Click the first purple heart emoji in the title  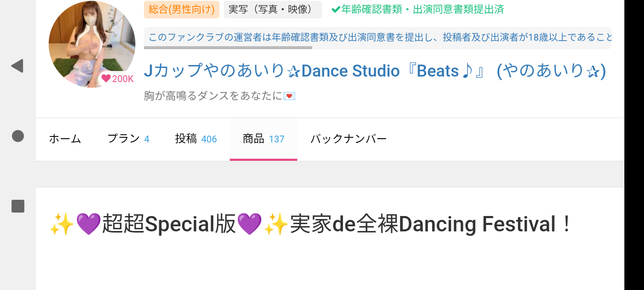pos(88,224)
